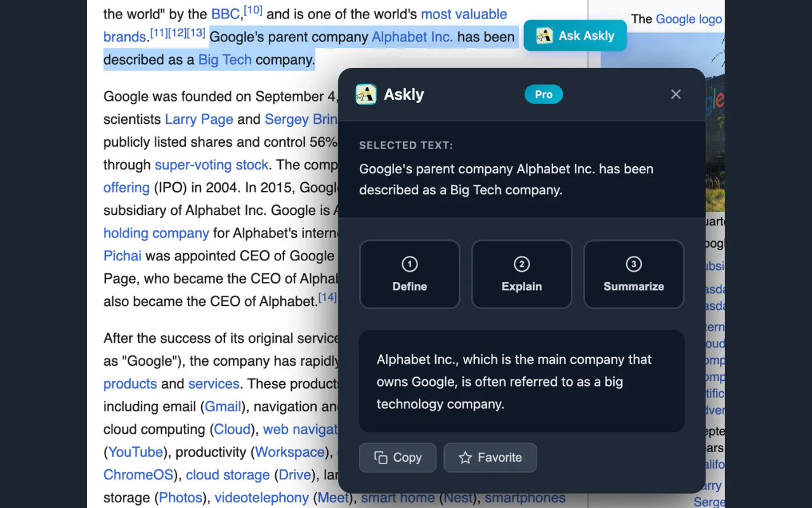812x508 pixels.
Task: Choose the Explain action
Action: (x=521, y=274)
